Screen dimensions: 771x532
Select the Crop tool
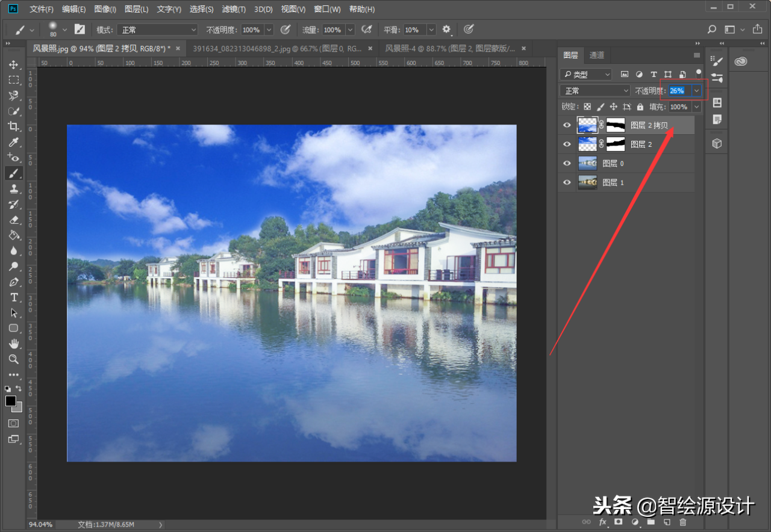[x=13, y=126]
